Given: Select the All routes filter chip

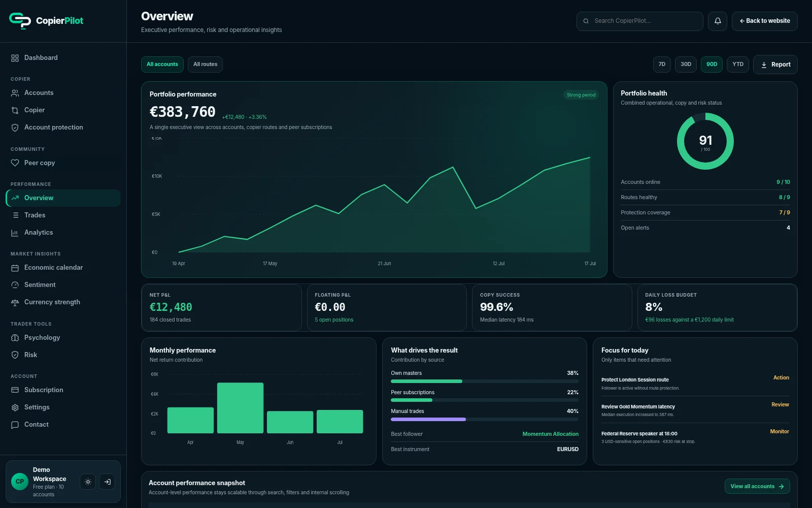Looking at the screenshot, I should (x=205, y=65).
